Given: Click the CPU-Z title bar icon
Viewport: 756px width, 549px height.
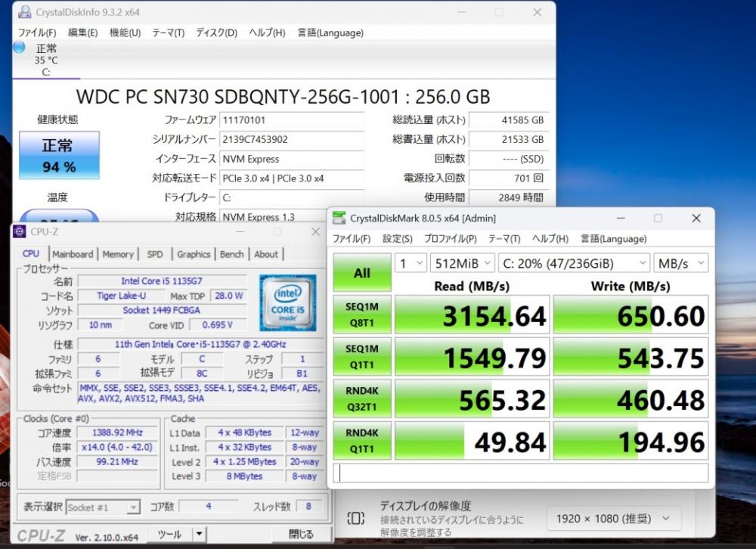Looking at the screenshot, I should pos(20,231).
